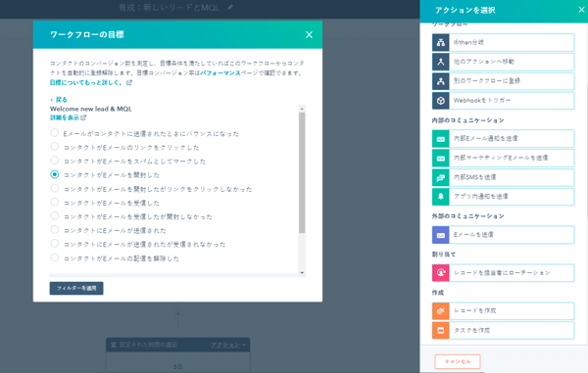The height and width of the screenshot is (373, 588).
Task: Open 詳細を表示 link
Action: 65,117
